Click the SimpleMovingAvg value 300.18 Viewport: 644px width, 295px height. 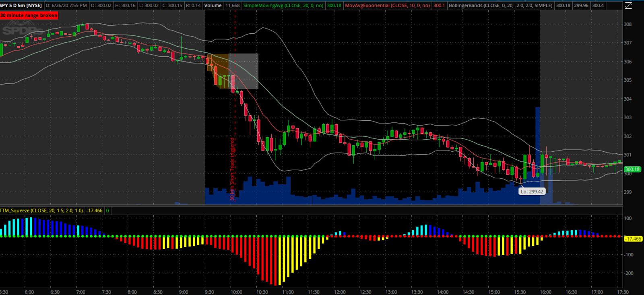(x=334, y=6)
